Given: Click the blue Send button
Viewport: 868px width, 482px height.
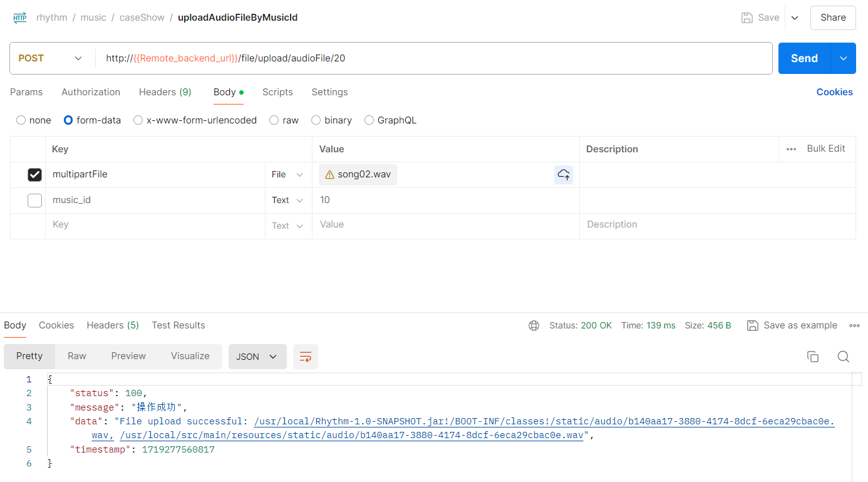Looking at the screenshot, I should click(804, 58).
